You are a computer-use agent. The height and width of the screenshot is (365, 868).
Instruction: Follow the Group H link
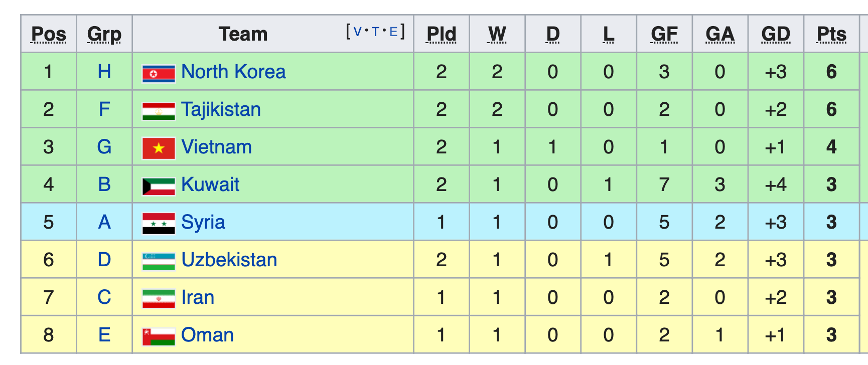pyautogui.click(x=104, y=72)
